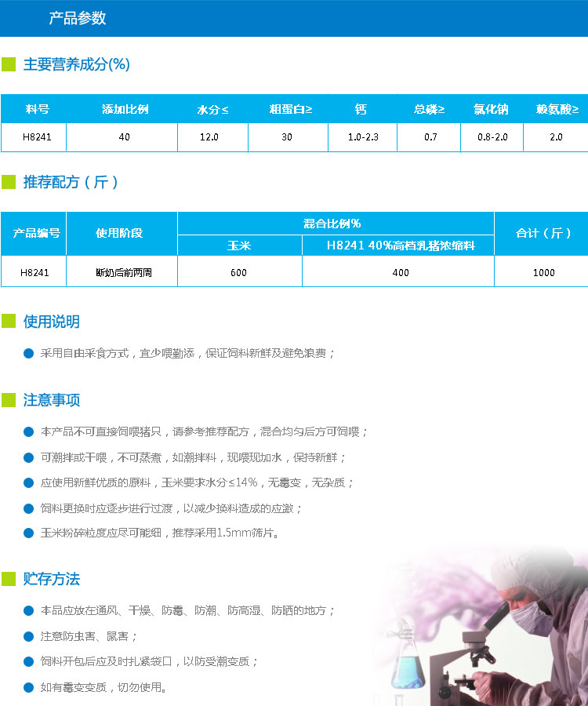Click the blue bullet before 注意防虫害、鼠害
588x706 pixels.
click(29, 635)
